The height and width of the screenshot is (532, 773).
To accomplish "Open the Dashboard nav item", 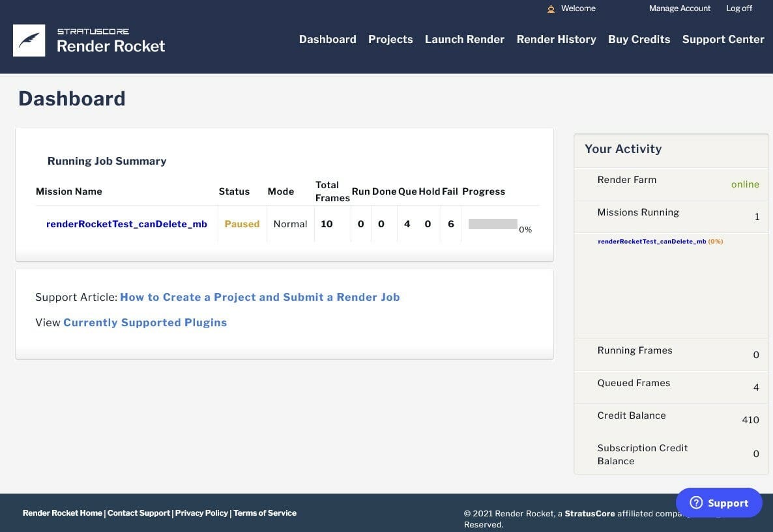I will (x=327, y=40).
